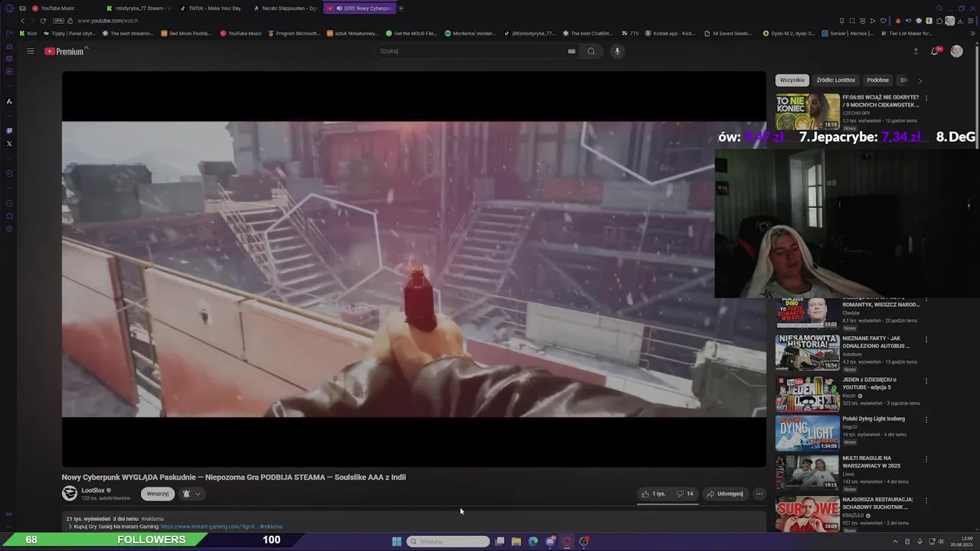This screenshot has width=980, height=551.
Task: Open on-screen keyboard icon in search box
Action: [571, 51]
